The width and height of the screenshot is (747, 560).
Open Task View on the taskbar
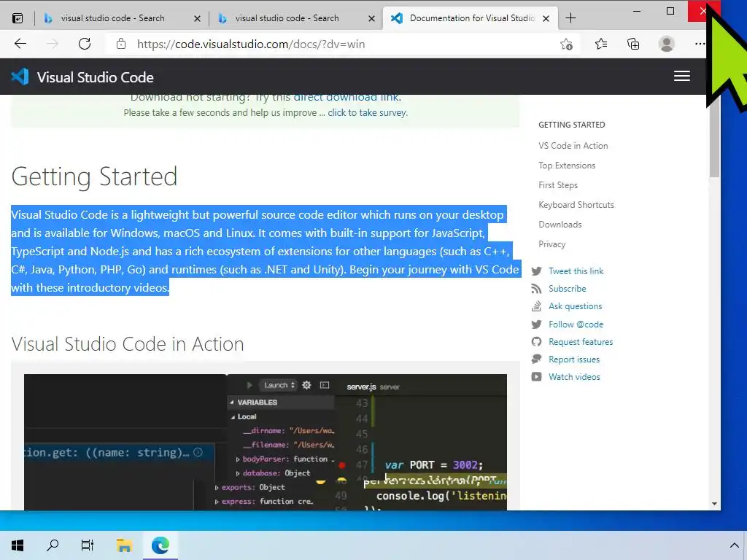pos(88,545)
